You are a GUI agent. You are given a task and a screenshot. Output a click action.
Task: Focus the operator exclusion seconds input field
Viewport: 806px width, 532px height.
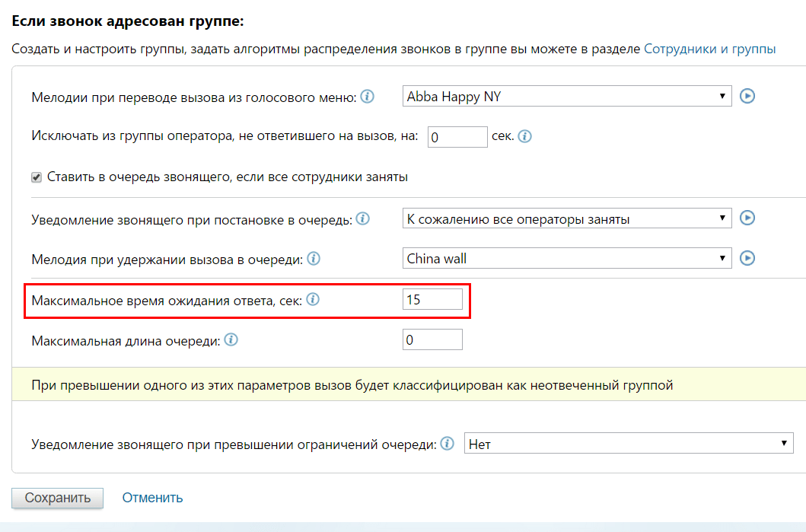coord(457,138)
